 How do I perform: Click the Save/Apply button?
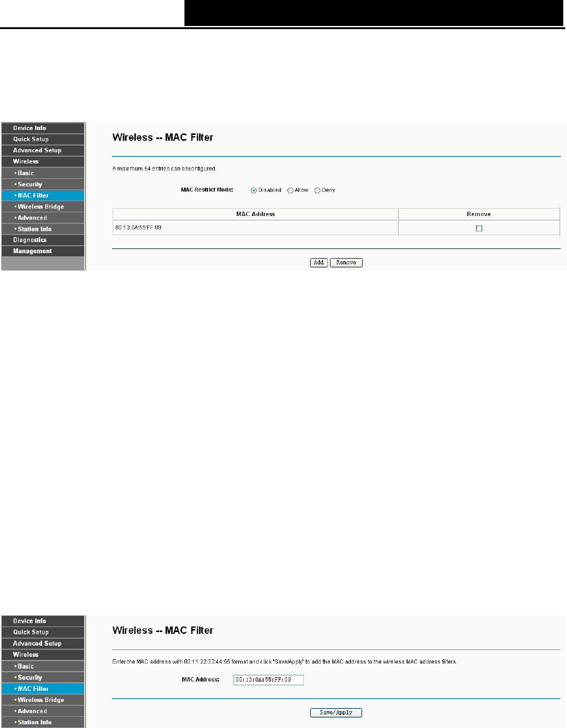coord(335,712)
